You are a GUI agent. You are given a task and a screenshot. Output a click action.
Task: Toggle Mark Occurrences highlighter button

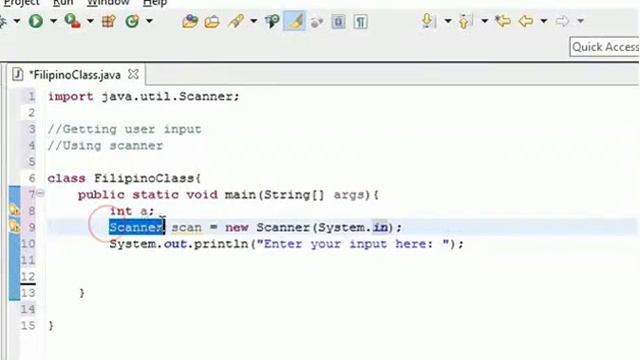(x=294, y=21)
